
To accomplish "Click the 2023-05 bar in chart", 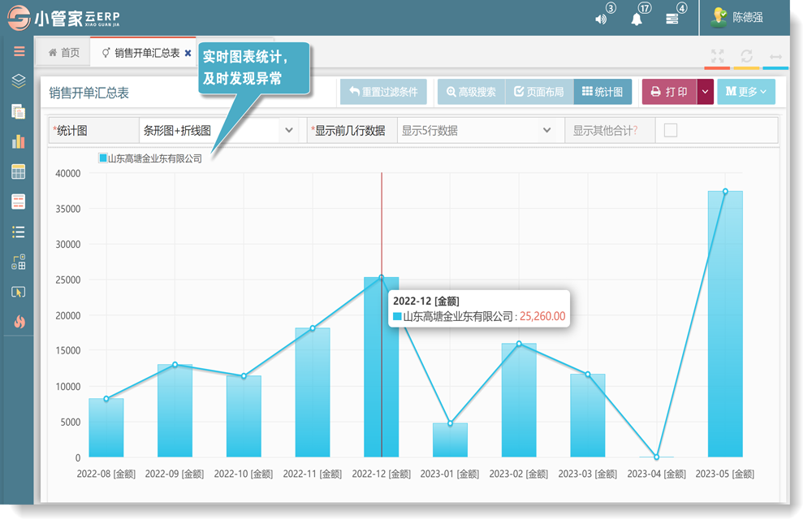I will [725, 325].
